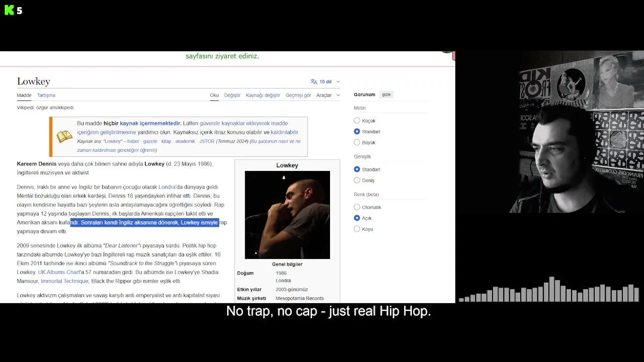
Task: Click the akademik source search link
Action: click(185, 141)
